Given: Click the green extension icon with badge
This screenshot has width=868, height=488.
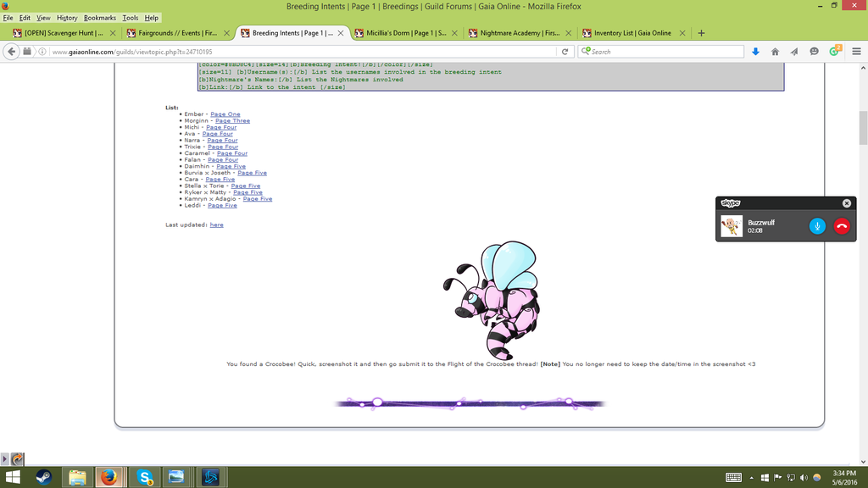Looking at the screenshot, I should pos(835,51).
